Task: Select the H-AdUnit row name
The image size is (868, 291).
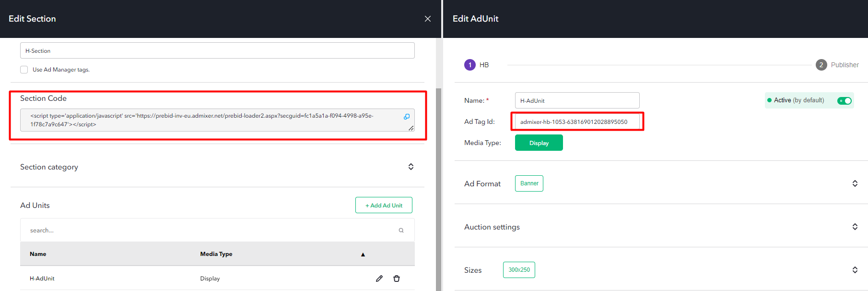Action: [42, 279]
